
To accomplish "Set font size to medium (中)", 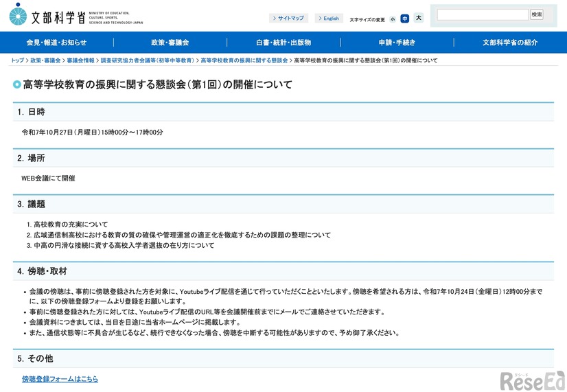I will 404,19.
